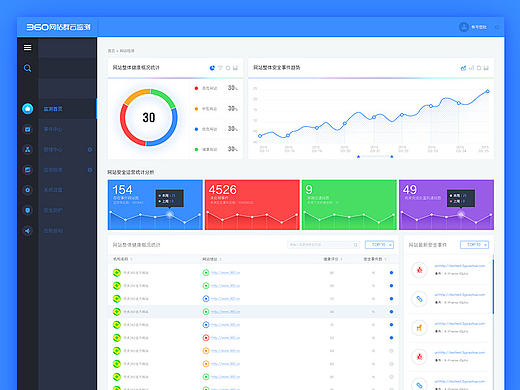Open the menu label beside the shield icon
The width and height of the screenshot is (520, 390).
click(x=53, y=210)
